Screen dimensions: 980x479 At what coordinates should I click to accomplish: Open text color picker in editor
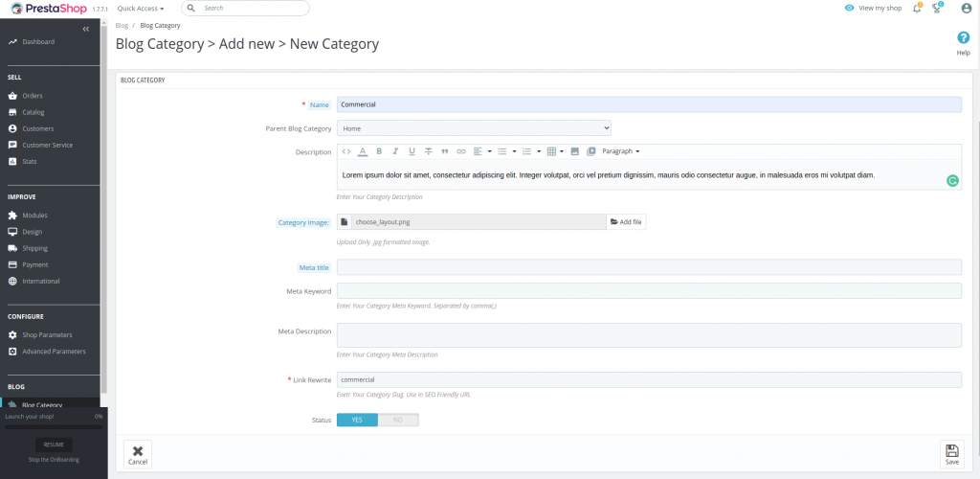363,151
